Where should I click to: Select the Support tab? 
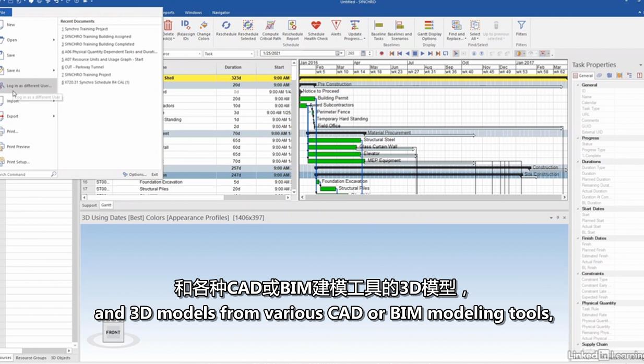pyautogui.click(x=89, y=205)
